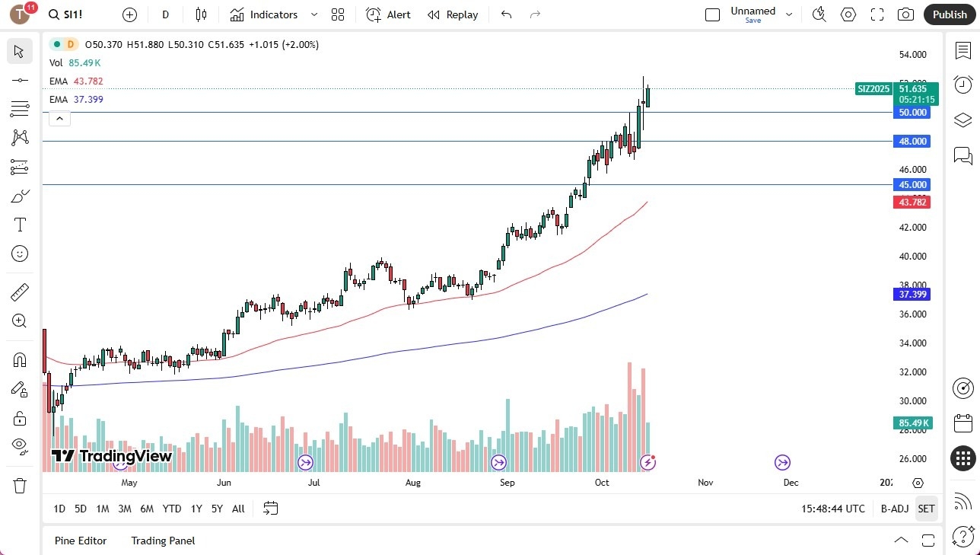Lock all drawings

[x=19, y=417]
